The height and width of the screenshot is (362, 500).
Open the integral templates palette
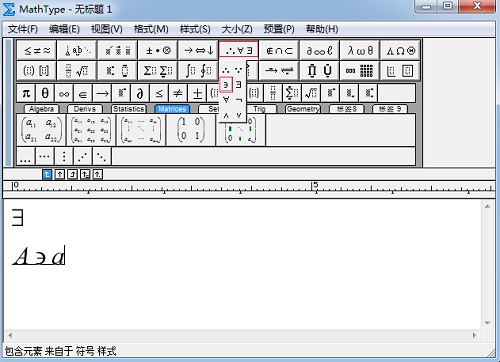click(x=198, y=71)
